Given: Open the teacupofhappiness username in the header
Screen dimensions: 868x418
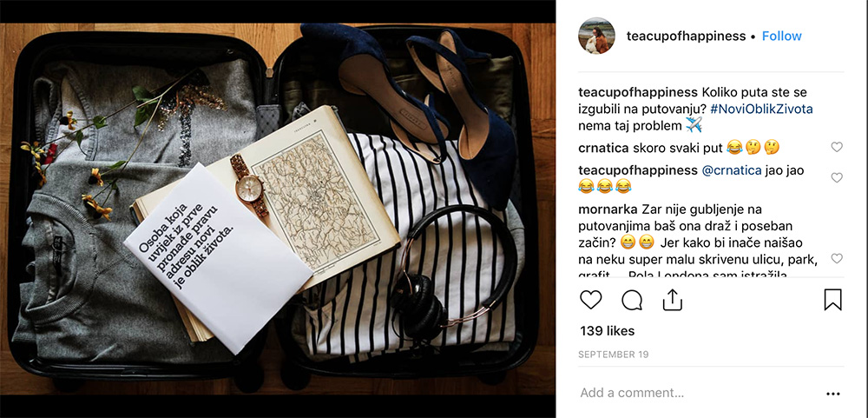Looking at the screenshot, I should click(686, 36).
